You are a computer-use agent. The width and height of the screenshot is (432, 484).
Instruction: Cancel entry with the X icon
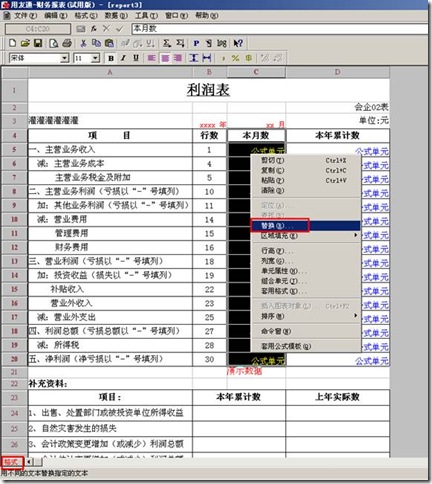(106, 29)
